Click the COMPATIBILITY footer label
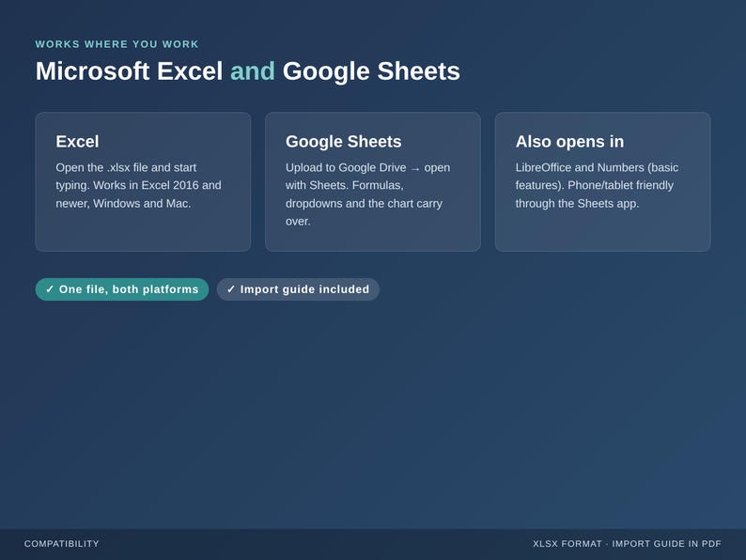This screenshot has width=746, height=560. click(x=62, y=543)
